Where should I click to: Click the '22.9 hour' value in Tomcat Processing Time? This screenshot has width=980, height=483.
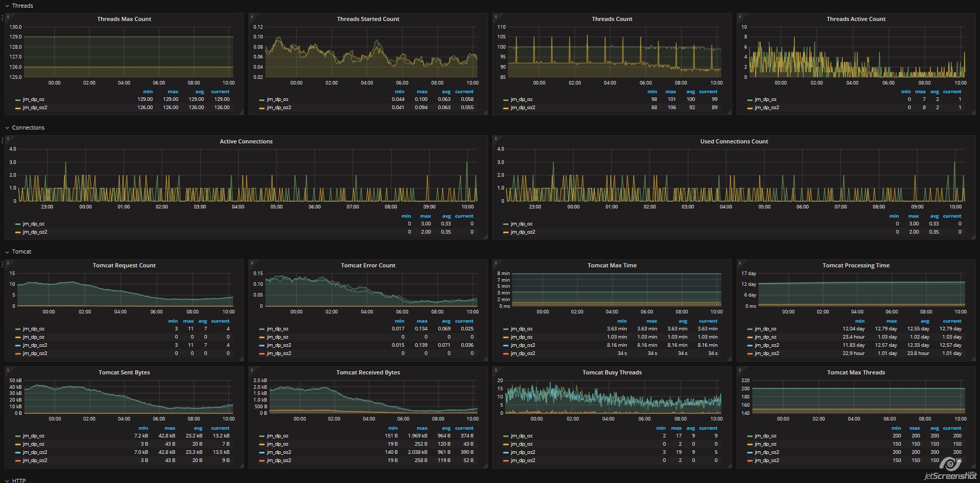(x=853, y=353)
